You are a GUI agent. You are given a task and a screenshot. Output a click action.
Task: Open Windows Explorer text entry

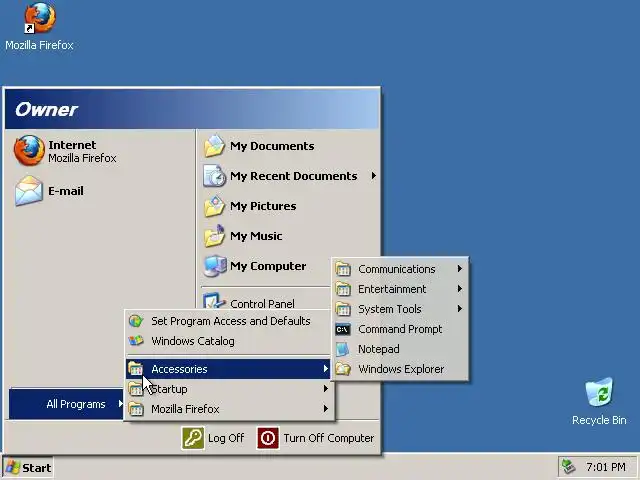pos(401,369)
